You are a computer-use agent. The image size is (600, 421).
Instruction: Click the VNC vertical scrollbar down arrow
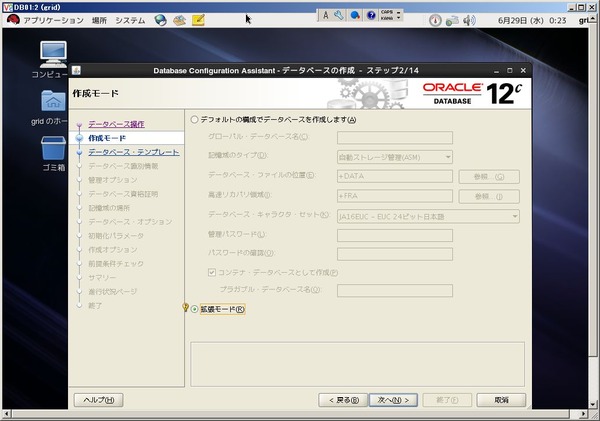coord(593,404)
